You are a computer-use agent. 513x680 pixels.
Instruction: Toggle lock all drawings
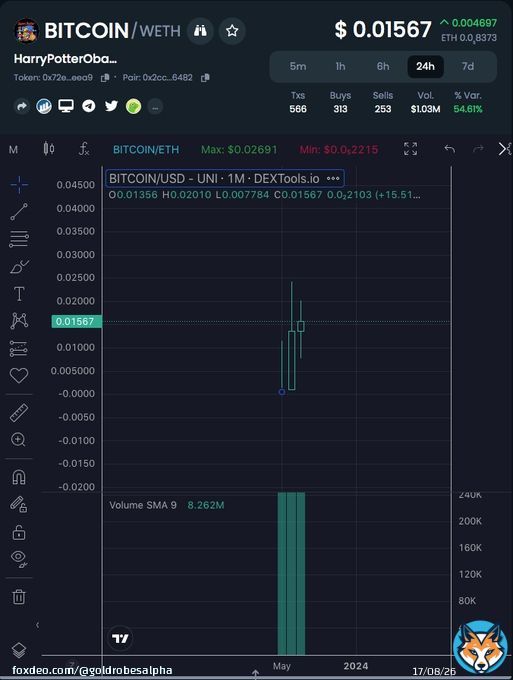(x=19, y=532)
